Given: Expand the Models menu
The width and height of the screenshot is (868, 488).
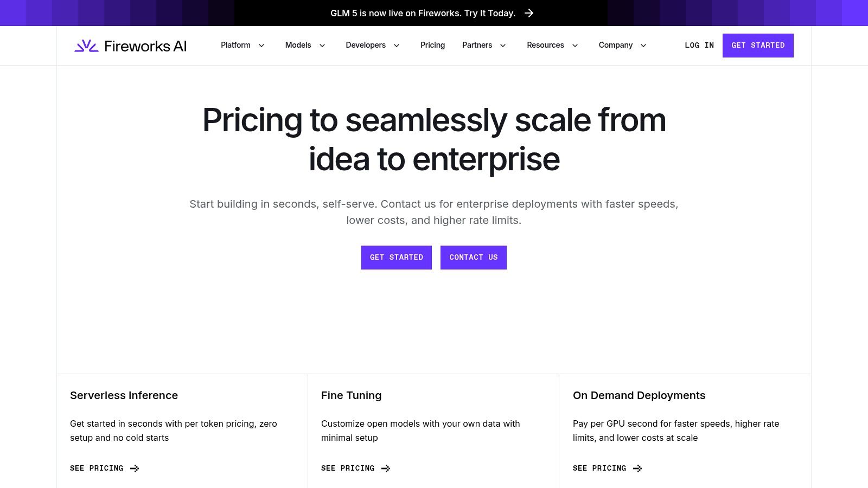Looking at the screenshot, I should [x=305, y=46].
